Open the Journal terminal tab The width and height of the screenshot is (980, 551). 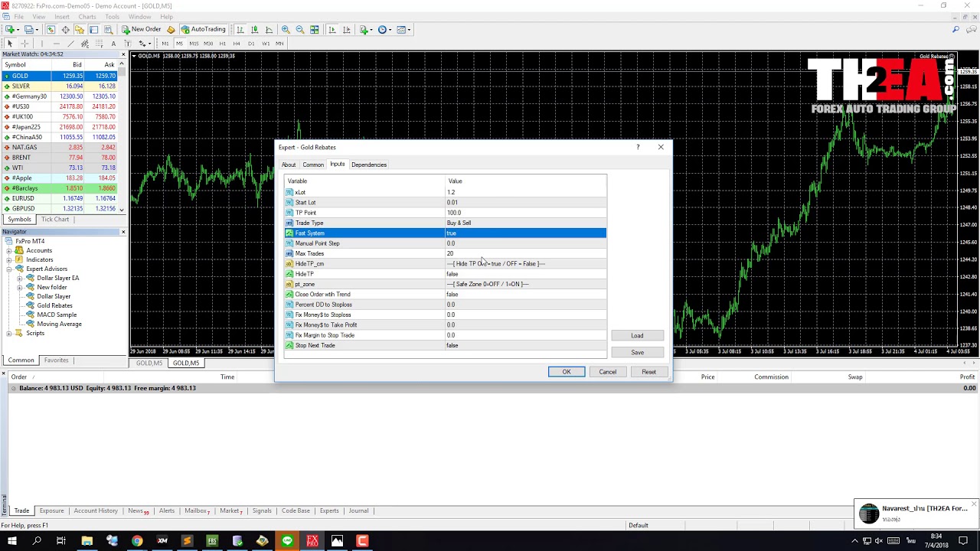[x=358, y=510]
